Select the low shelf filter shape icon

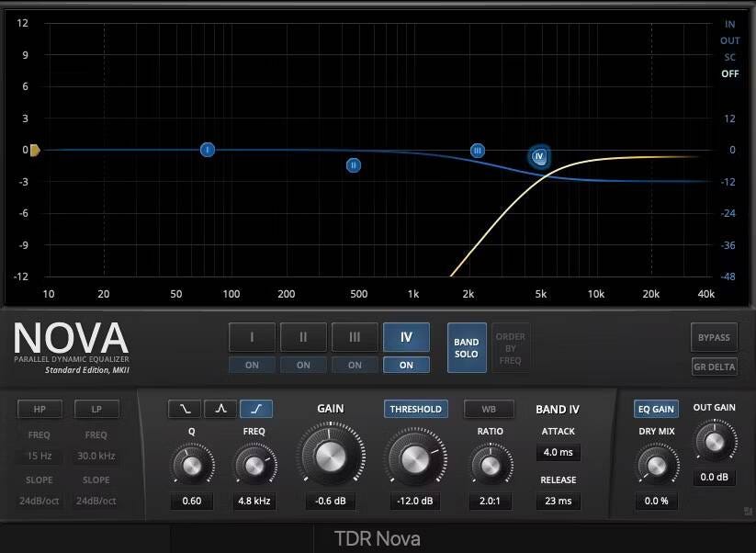(x=185, y=409)
